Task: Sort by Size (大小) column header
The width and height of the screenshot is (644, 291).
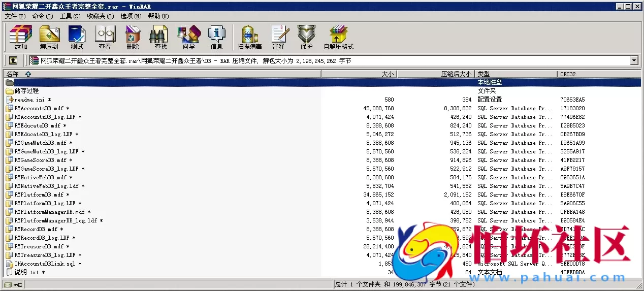Action: click(359, 74)
